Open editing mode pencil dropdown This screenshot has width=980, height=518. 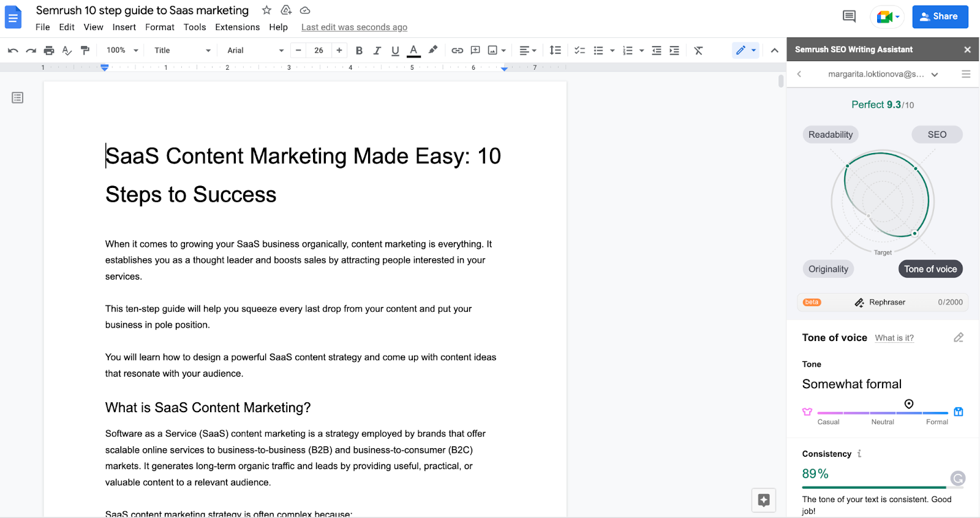point(745,50)
